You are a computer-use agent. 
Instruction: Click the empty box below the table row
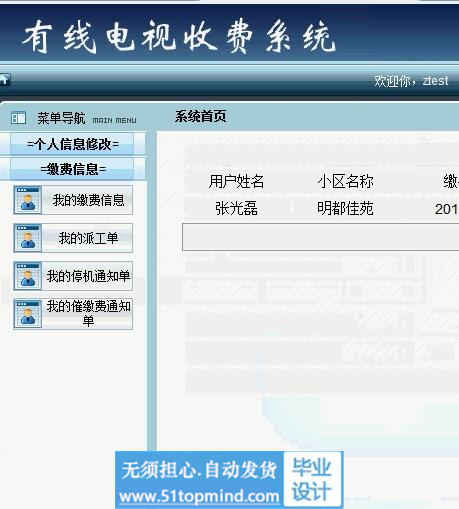(x=321, y=237)
